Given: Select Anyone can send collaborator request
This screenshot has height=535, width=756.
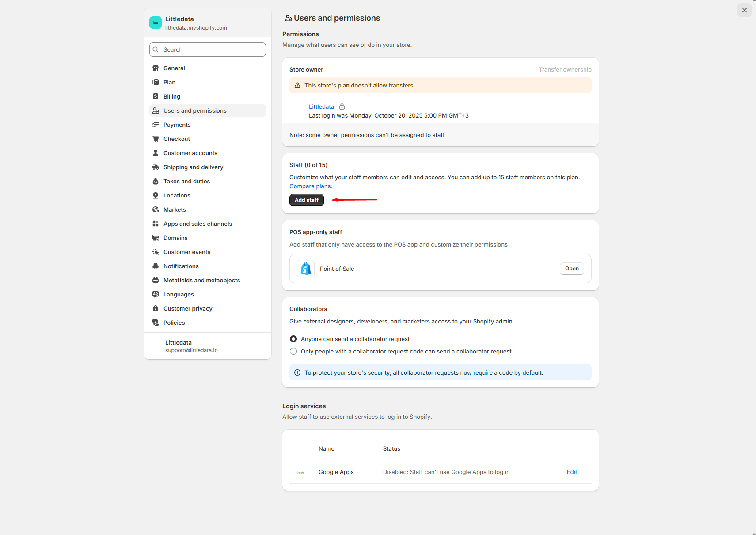Looking at the screenshot, I should (x=293, y=339).
